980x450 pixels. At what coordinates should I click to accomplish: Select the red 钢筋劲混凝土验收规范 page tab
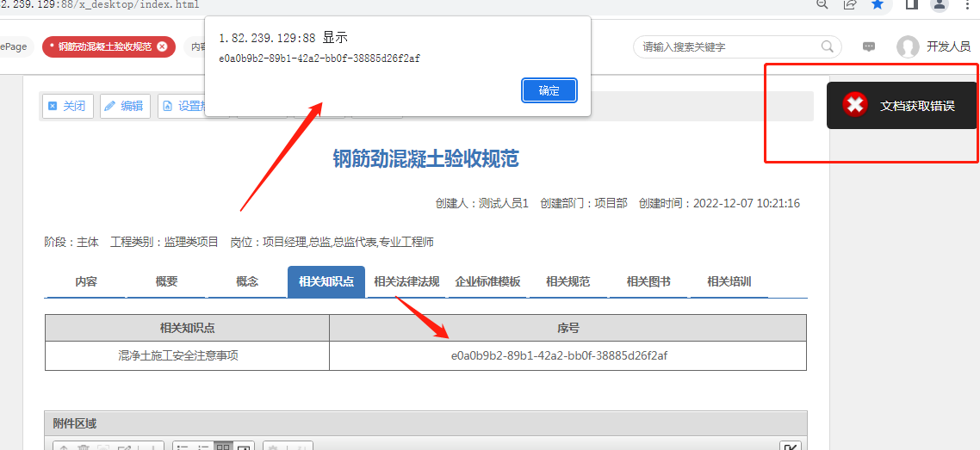pyautogui.click(x=104, y=46)
